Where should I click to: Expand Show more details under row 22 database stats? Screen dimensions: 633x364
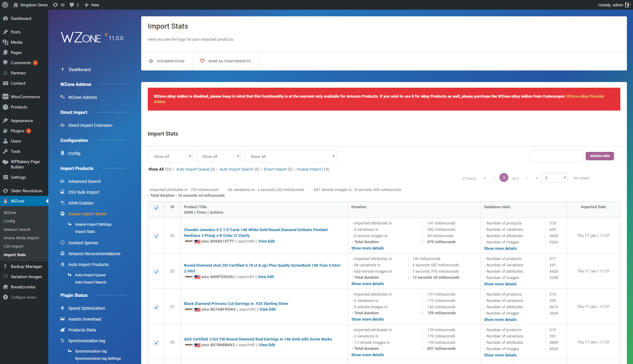(x=500, y=284)
